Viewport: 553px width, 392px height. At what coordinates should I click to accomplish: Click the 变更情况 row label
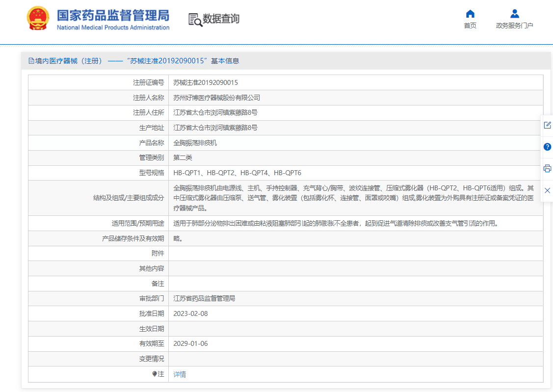(152, 359)
